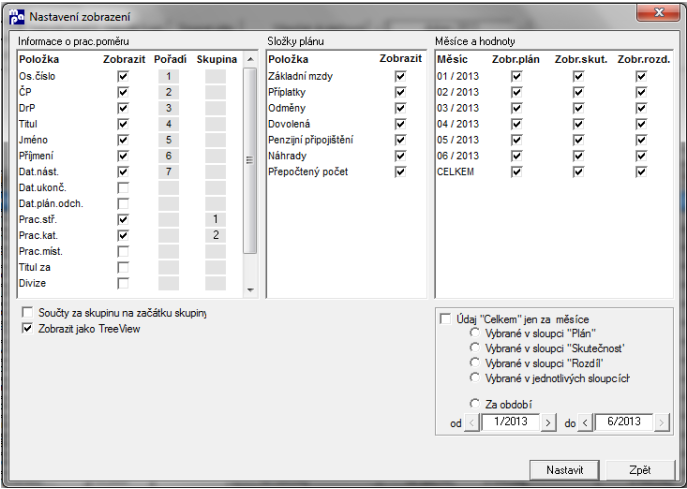Toggle Přepočtený počet checkbox
This screenshot has width=687, height=489.
click(400, 172)
